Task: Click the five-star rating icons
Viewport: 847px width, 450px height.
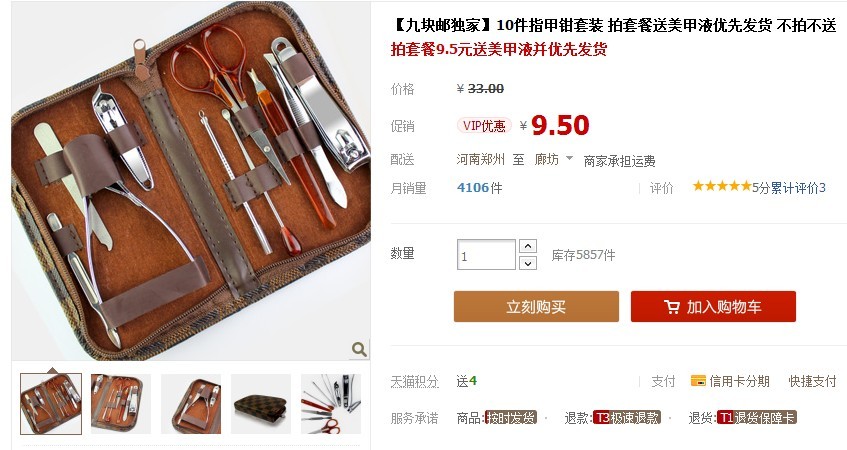Action: (x=722, y=186)
